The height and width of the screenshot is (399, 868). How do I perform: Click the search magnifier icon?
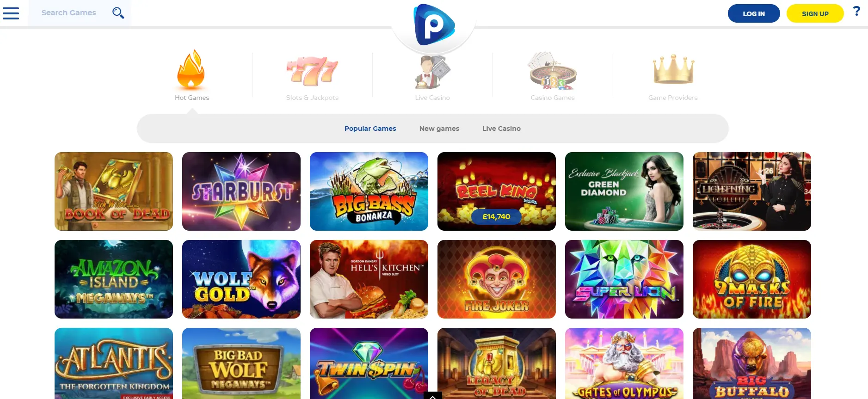pos(118,13)
